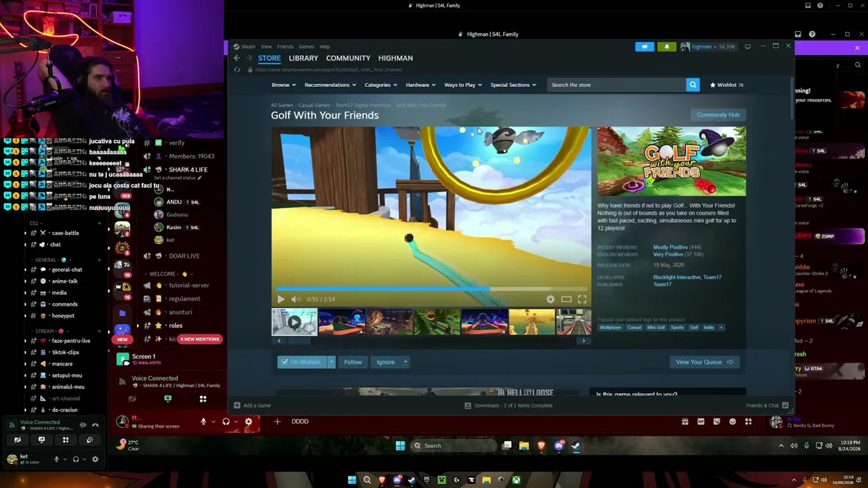Open the Ignore options arrow
Image resolution: width=868 pixels, height=488 pixels.
tap(405, 362)
